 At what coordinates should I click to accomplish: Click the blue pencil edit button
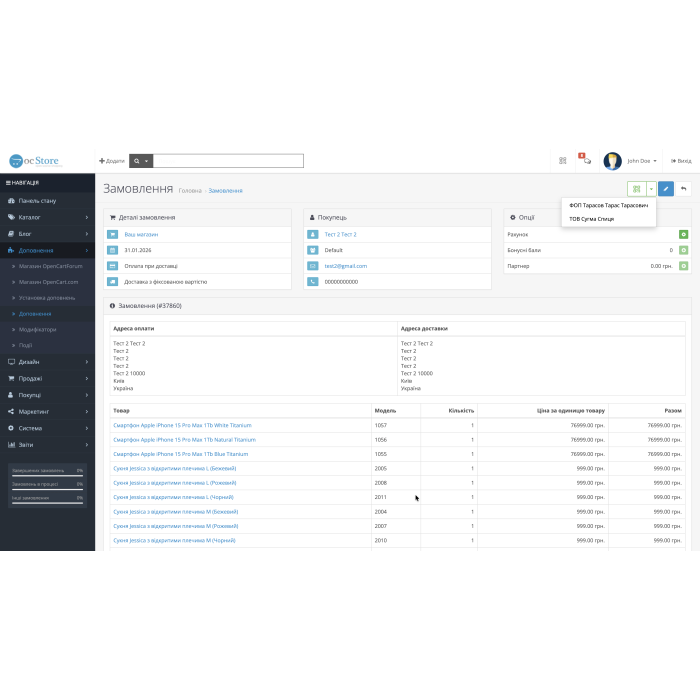[x=666, y=189]
